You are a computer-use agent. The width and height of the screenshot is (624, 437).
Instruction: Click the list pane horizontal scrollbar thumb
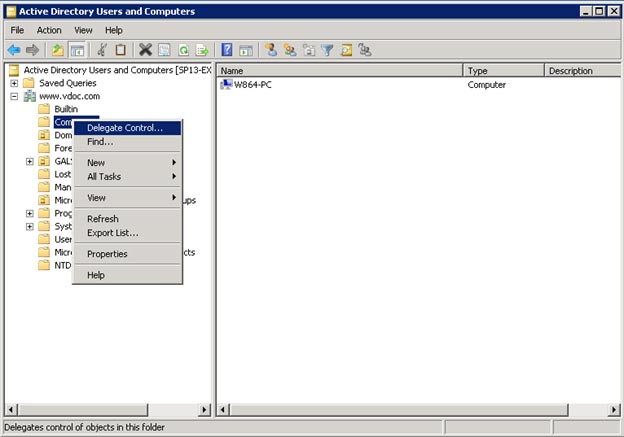coord(399,409)
